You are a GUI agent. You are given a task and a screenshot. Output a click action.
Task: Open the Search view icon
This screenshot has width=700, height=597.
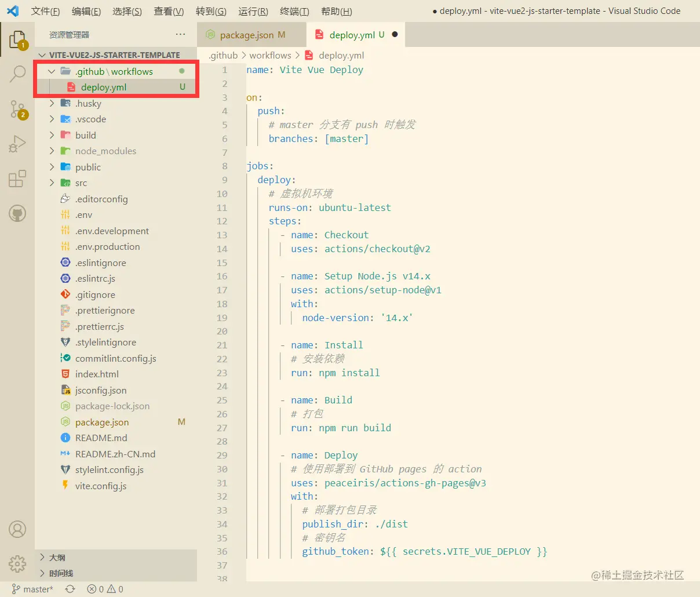(x=17, y=74)
